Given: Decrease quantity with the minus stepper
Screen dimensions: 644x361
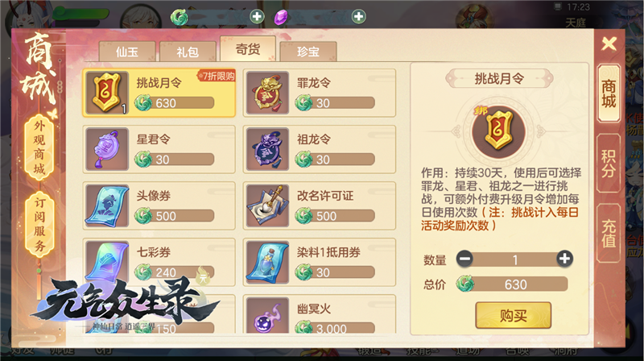Looking at the screenshot, I should click(465, 259).
